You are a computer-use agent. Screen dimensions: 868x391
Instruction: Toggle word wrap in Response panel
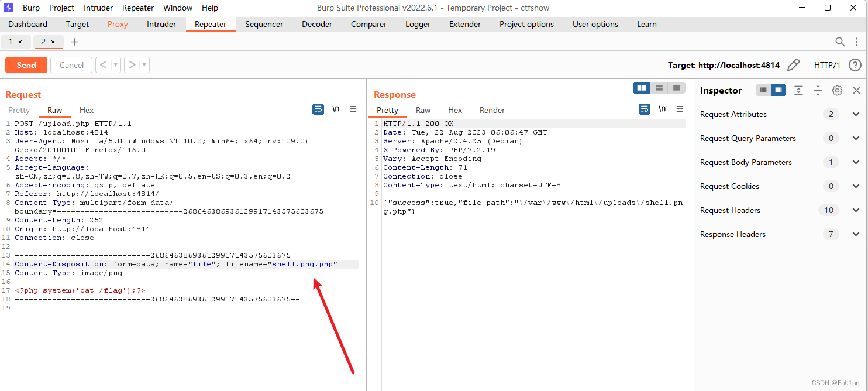pos(645,109)
